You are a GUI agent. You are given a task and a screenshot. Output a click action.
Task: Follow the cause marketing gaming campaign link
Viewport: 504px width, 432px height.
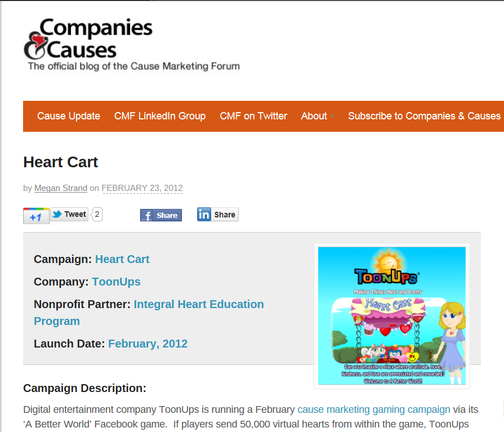point(374,409)
